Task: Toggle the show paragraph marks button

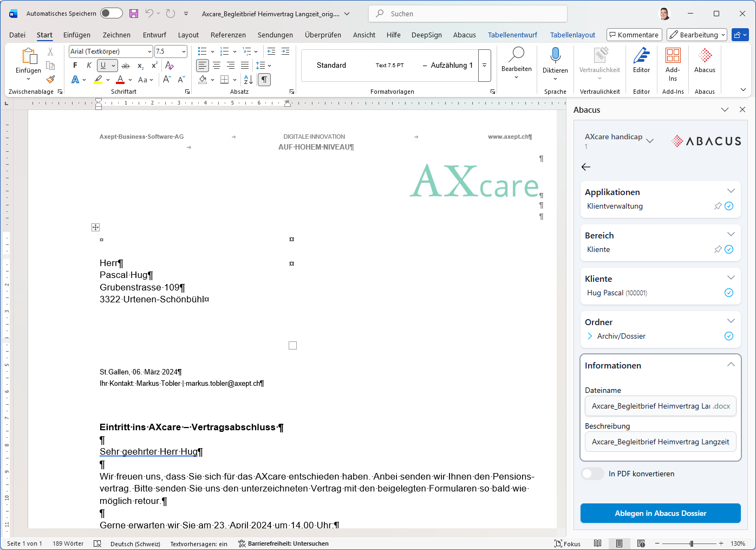Action: pos(264,80)
